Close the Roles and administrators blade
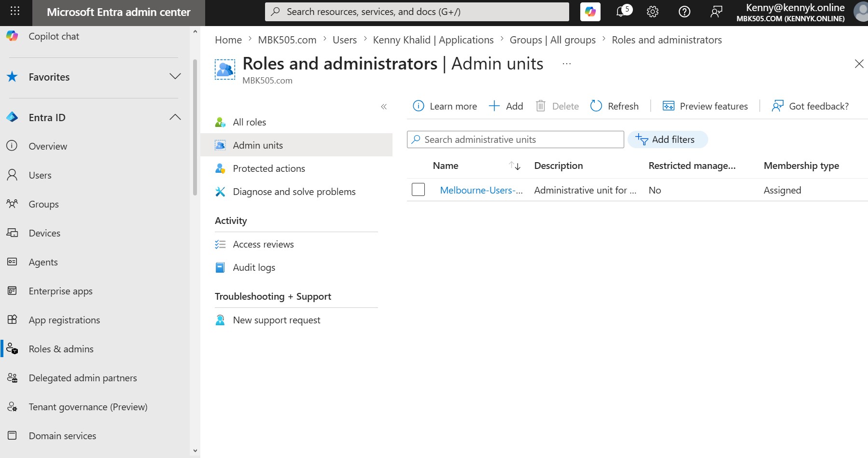 click(859, 64)
